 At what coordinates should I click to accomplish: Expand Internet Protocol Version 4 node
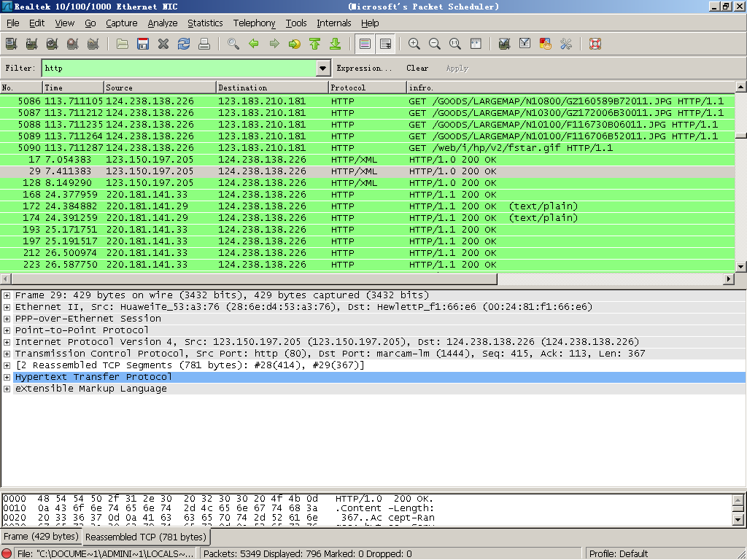(x=7, y=342)
